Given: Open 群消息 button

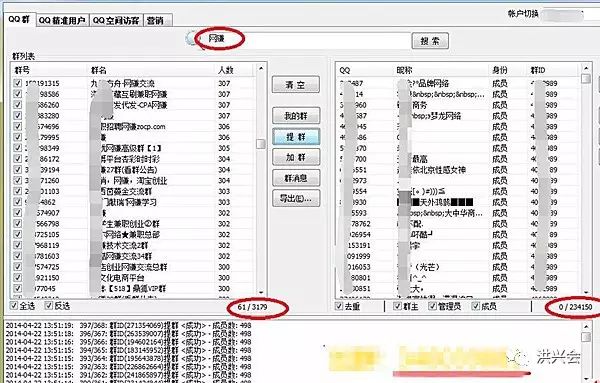Looking at the screenshot, I should (295, 178).
